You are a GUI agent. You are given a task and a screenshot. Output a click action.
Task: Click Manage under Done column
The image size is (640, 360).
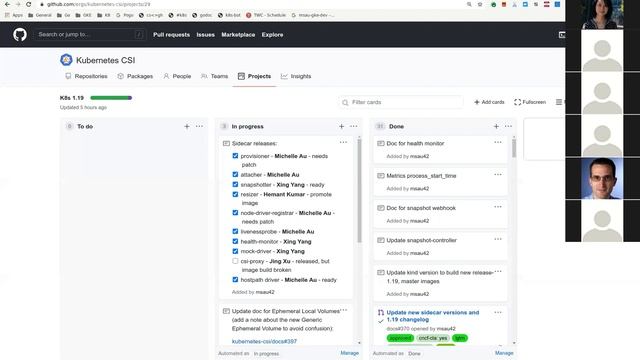tap(504, 353)
